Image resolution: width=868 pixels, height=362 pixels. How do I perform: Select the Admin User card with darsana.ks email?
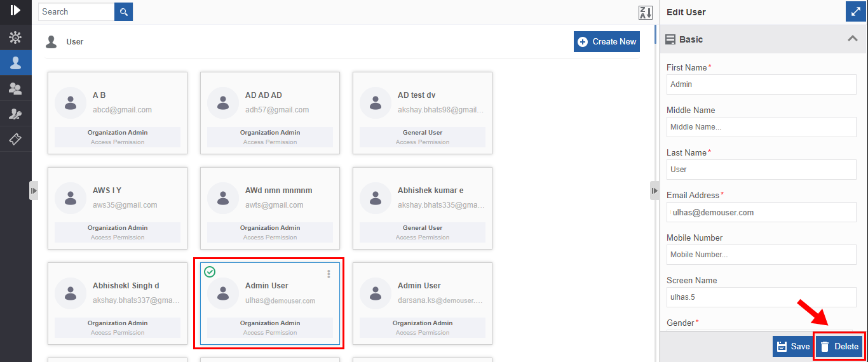pyautogui.click(x=423, y=303)
